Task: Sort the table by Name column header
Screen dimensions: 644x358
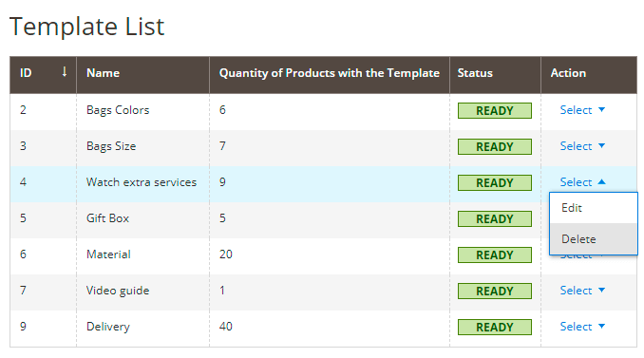Action: (104, 73)
